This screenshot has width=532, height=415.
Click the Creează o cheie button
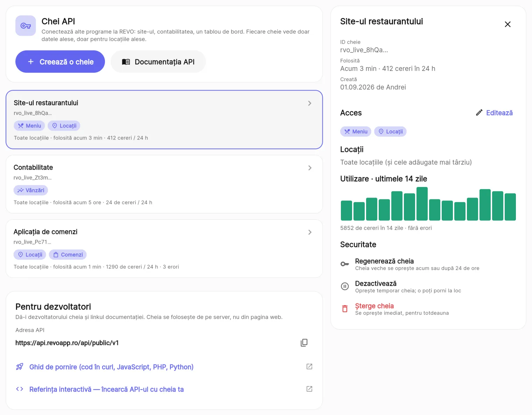(x=60, y=62)
